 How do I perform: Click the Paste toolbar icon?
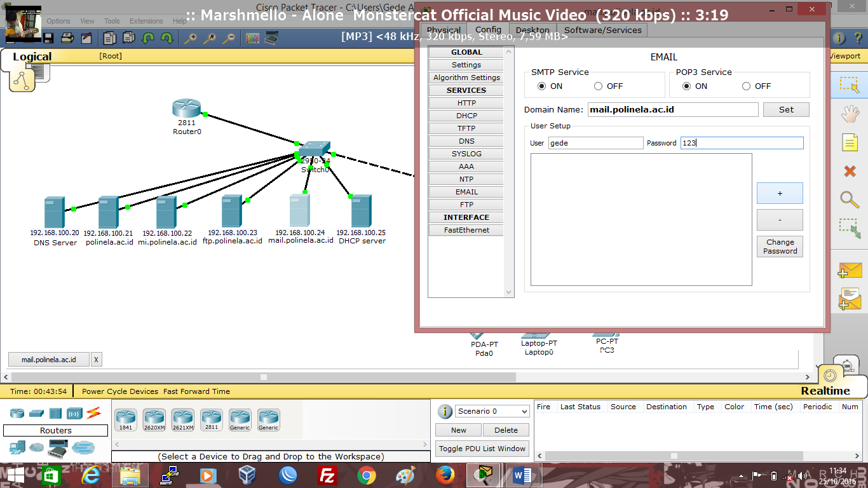(x=128, y=38)
